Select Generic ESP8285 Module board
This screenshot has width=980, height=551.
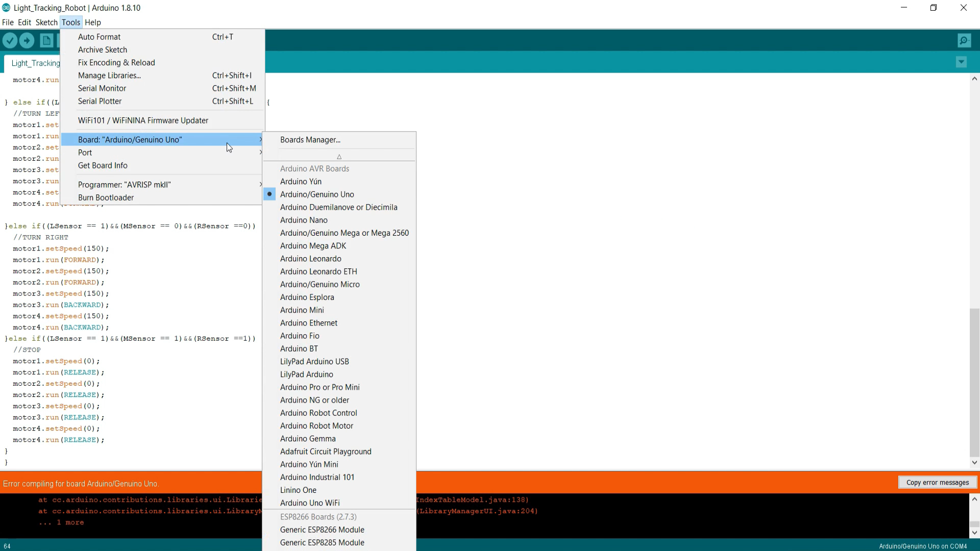(x=339, y=542)
